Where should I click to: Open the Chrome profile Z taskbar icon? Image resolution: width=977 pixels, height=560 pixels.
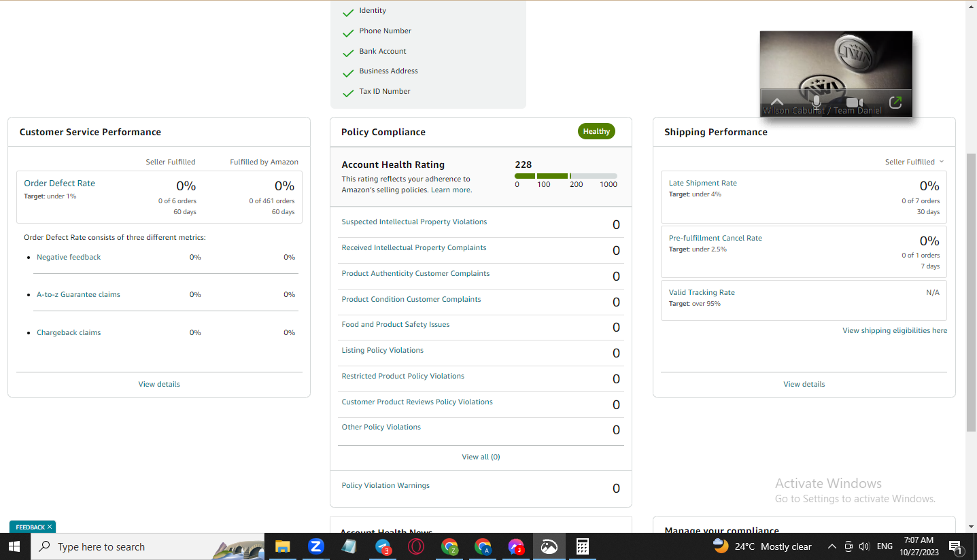tap(449, 546)
